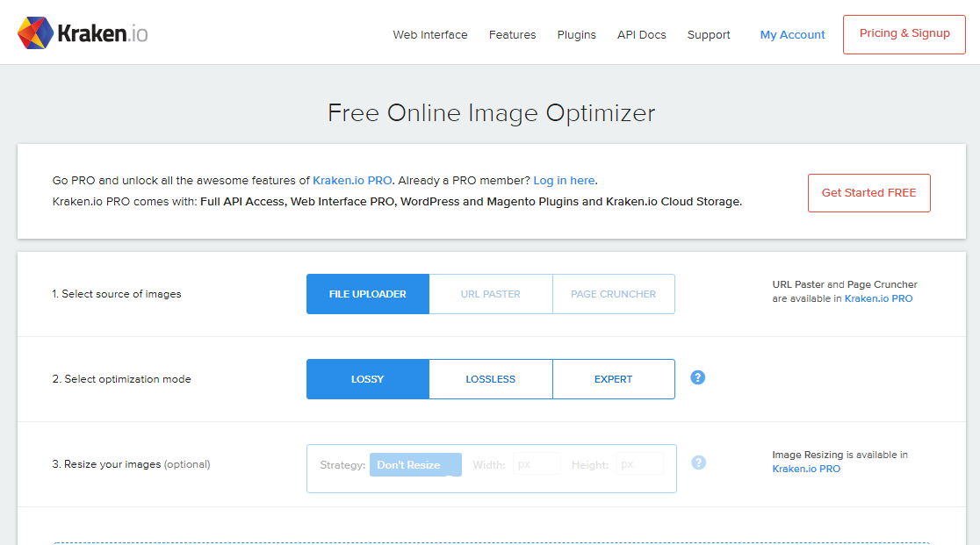Open the Don't Resize strategy dropdown
Image resolution: width=980 pixels, height=545 pixels.
(x=415, y=464)
